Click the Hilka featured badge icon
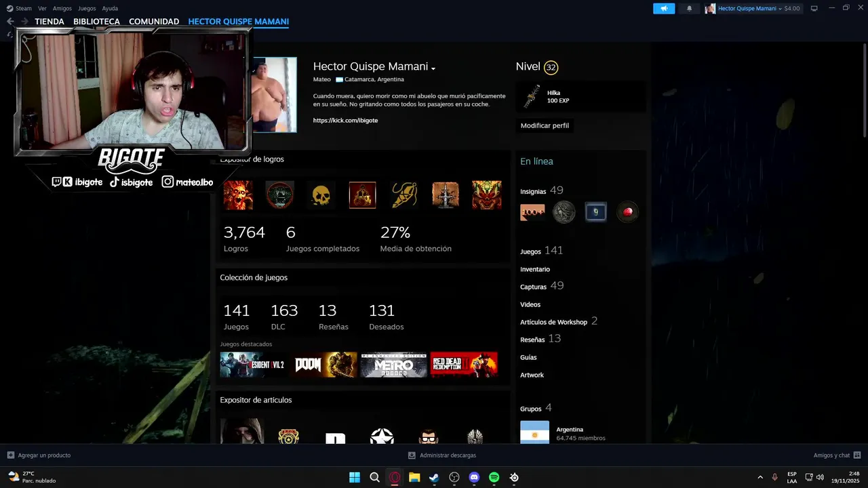 point(532,97)
